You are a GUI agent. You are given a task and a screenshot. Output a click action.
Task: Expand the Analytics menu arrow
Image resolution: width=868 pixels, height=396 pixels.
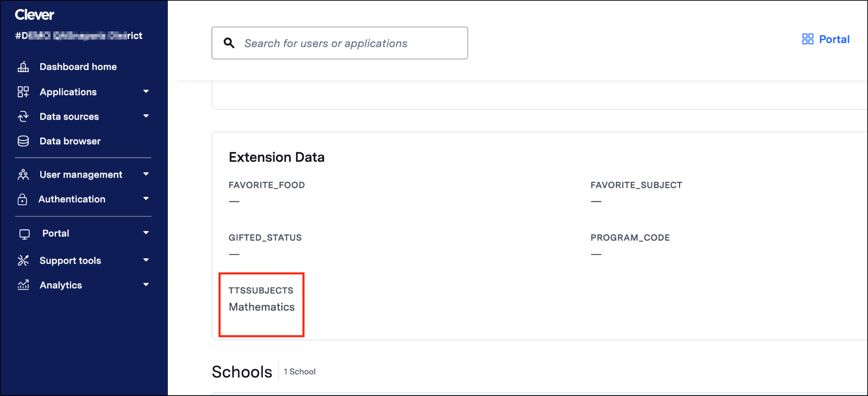pos(146,285)
